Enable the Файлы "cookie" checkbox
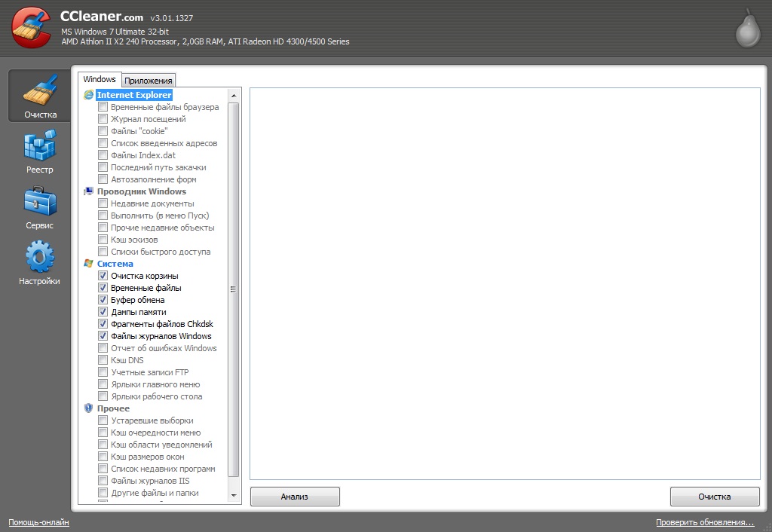The height and width of the screenshot is (532, 772). [103, 131]
